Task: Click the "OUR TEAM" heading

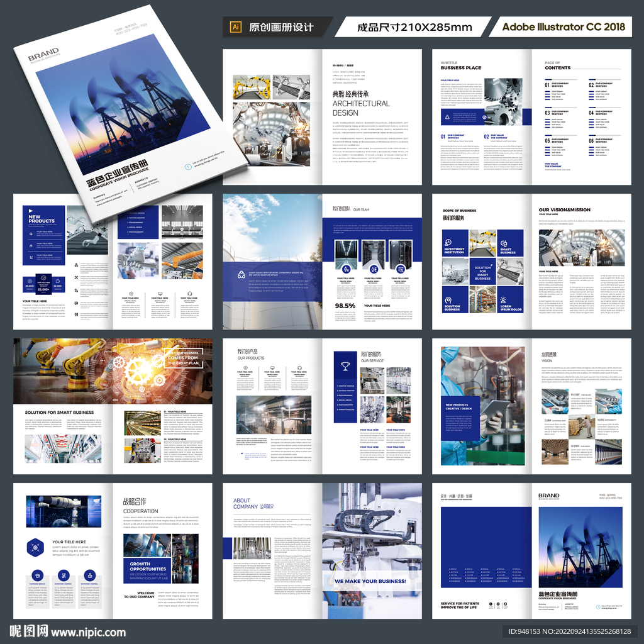Action: point(361,209)
